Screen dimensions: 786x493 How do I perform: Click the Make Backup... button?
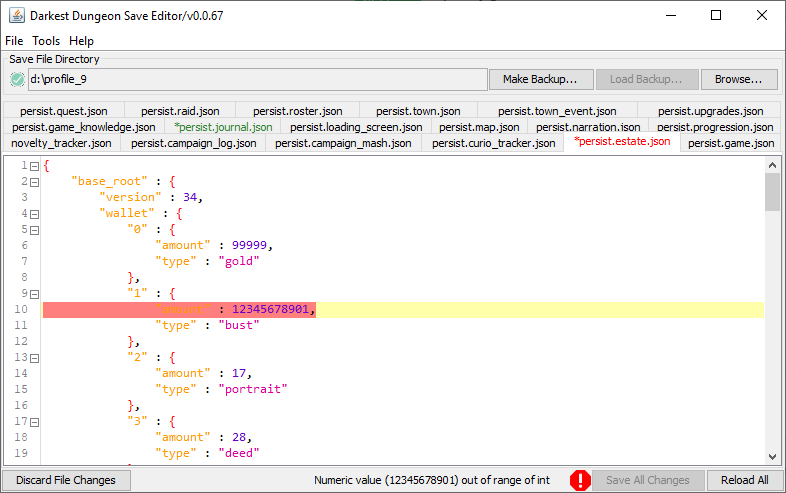tap(541, 79)
